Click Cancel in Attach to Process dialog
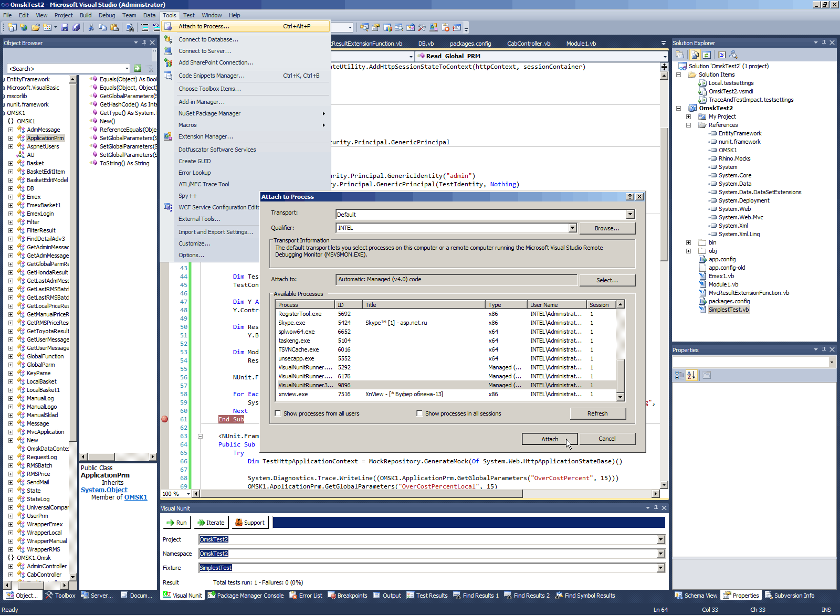 tap(607, 439)
